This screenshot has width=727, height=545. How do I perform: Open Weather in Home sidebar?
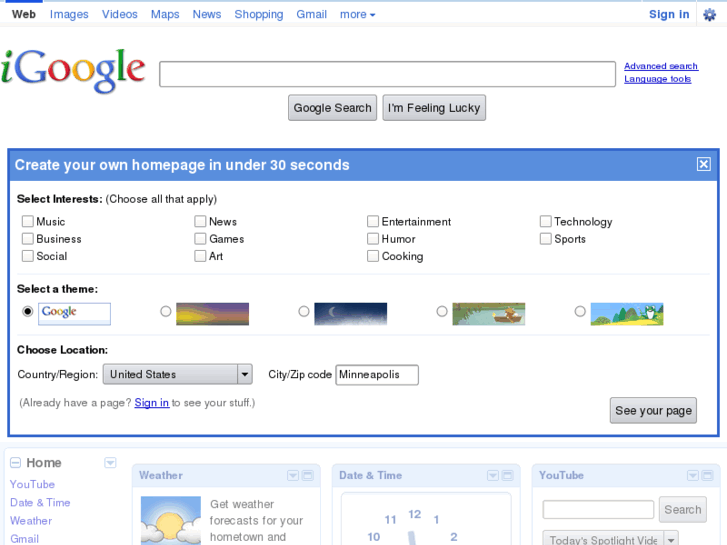(x=31, y=520)
